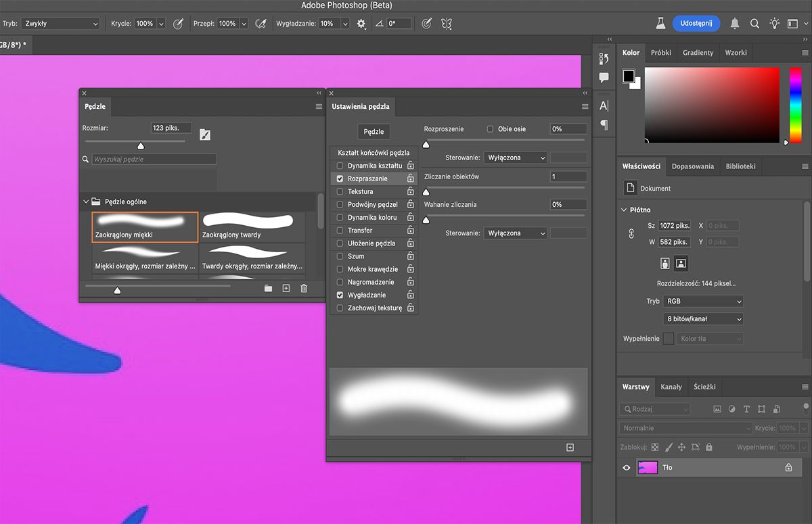The image size is (812, 524).
Task: Open smoothing options gear icon
Action: click(x=361, y=24)
